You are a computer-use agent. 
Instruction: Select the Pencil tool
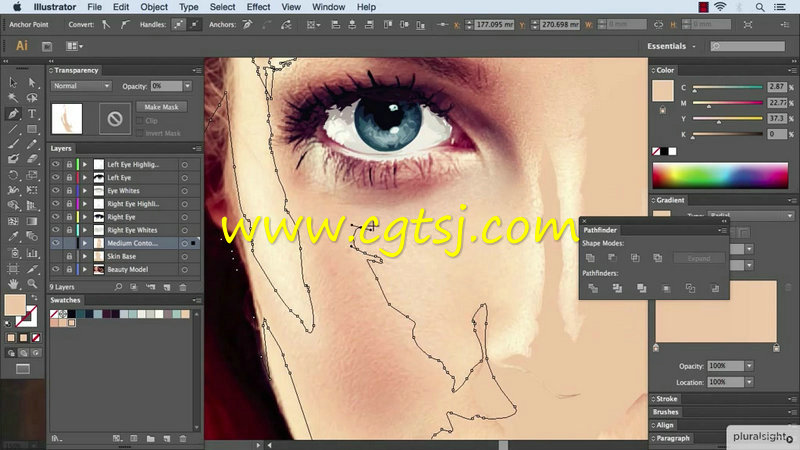32,144
